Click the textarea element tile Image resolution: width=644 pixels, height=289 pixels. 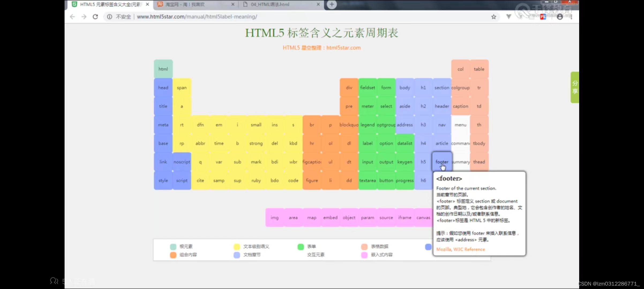368,180
